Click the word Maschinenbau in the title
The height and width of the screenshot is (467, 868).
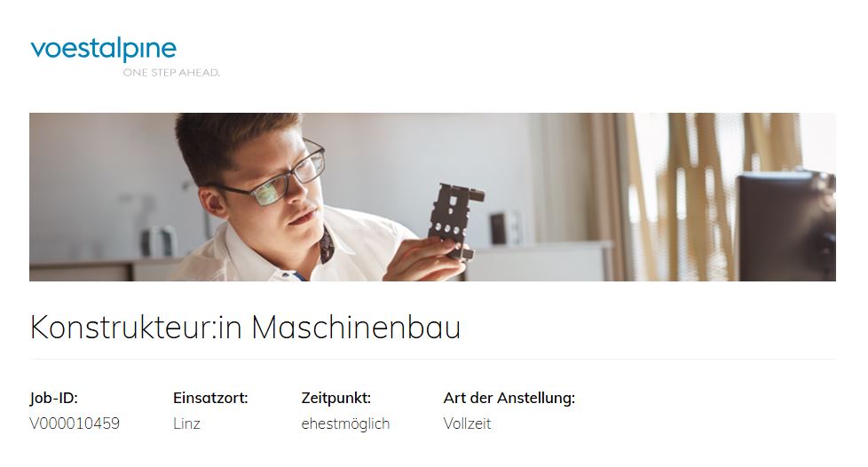[356, 327]
